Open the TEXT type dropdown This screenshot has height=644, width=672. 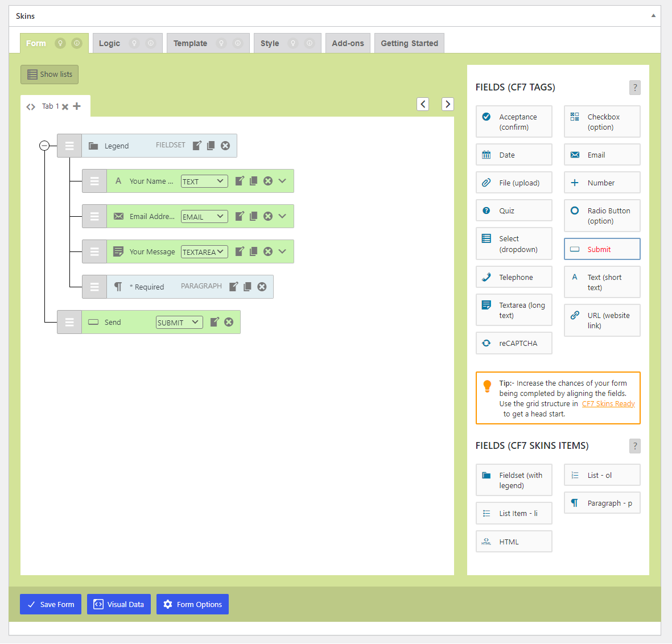click(204, 181)
